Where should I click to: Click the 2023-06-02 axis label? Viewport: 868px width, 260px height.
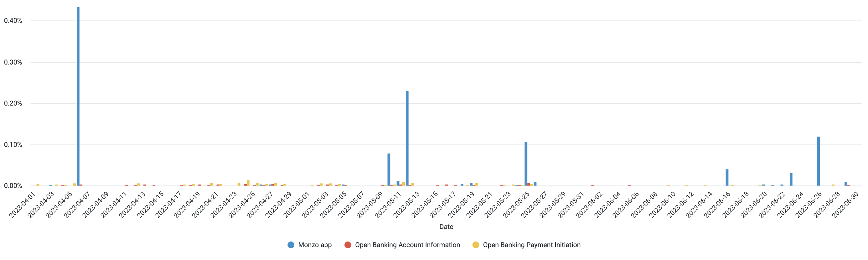point(589,205)
